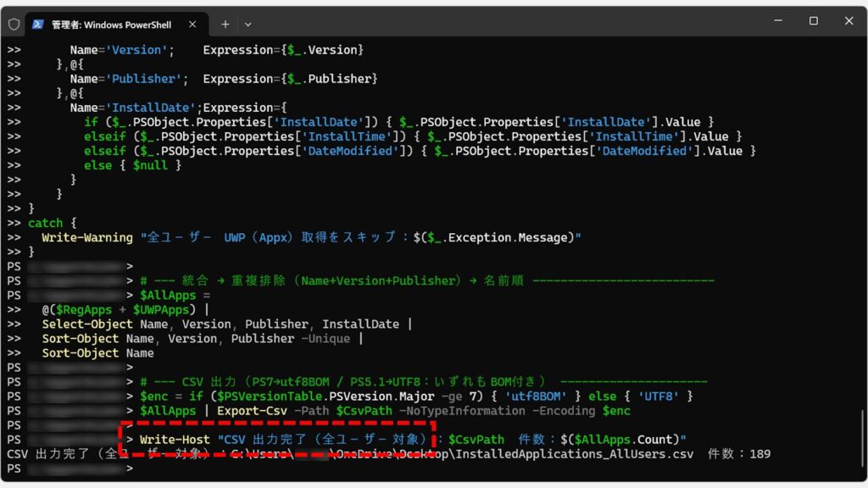Click the empty title bar area beside tabs

point(509,21)
